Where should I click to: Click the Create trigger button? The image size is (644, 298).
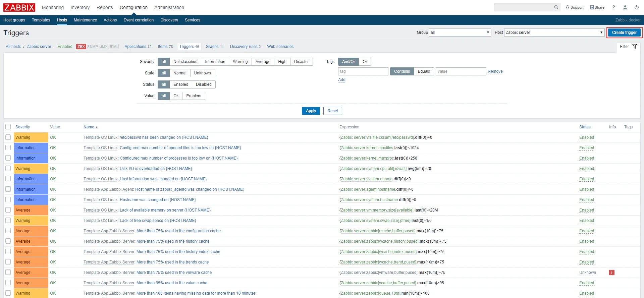tap(624, 33)
